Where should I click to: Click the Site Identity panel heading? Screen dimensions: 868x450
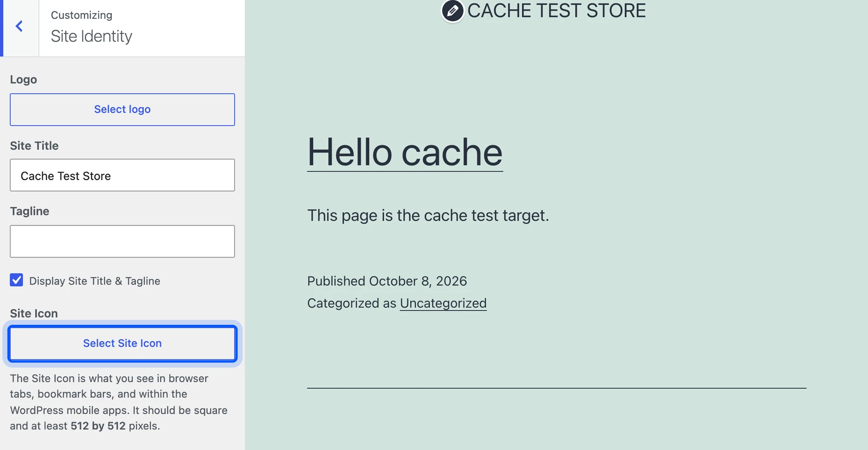coord(92,36)
